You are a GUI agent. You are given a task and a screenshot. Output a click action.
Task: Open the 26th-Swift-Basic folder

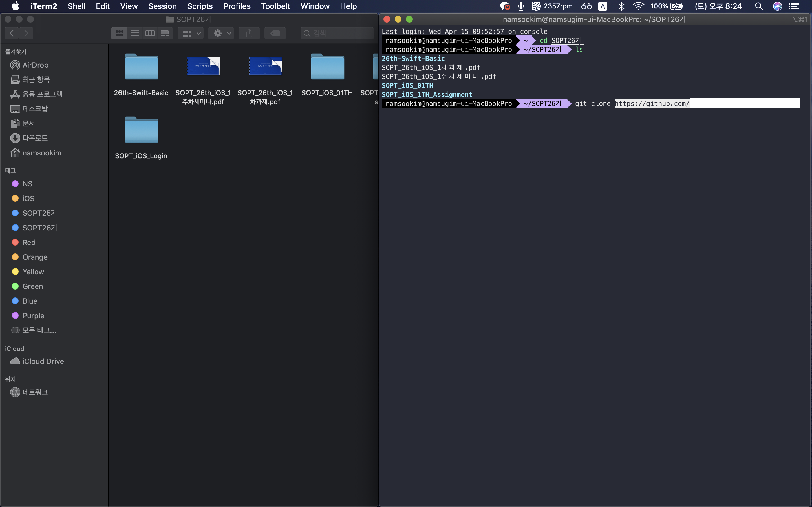[x=141, y=67]
